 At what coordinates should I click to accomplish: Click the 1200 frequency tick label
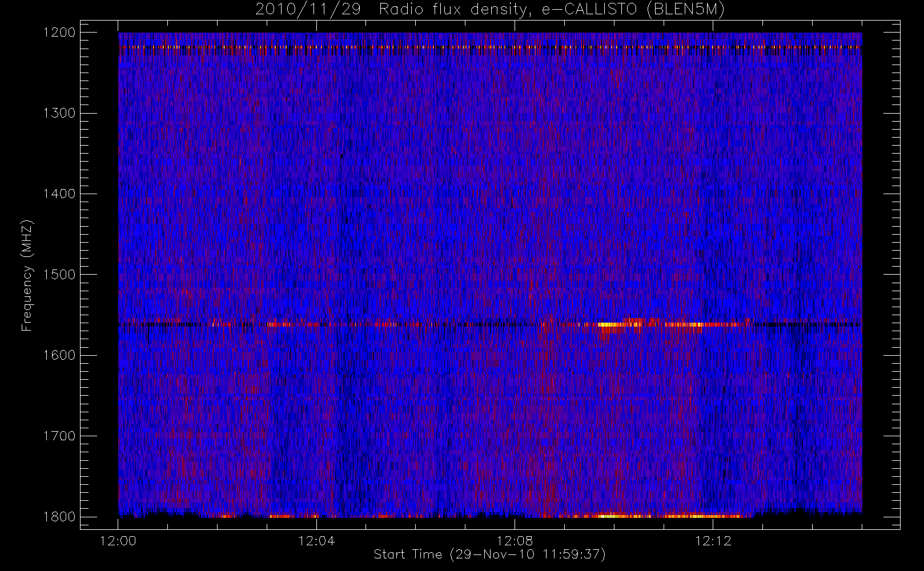point(59,33)
